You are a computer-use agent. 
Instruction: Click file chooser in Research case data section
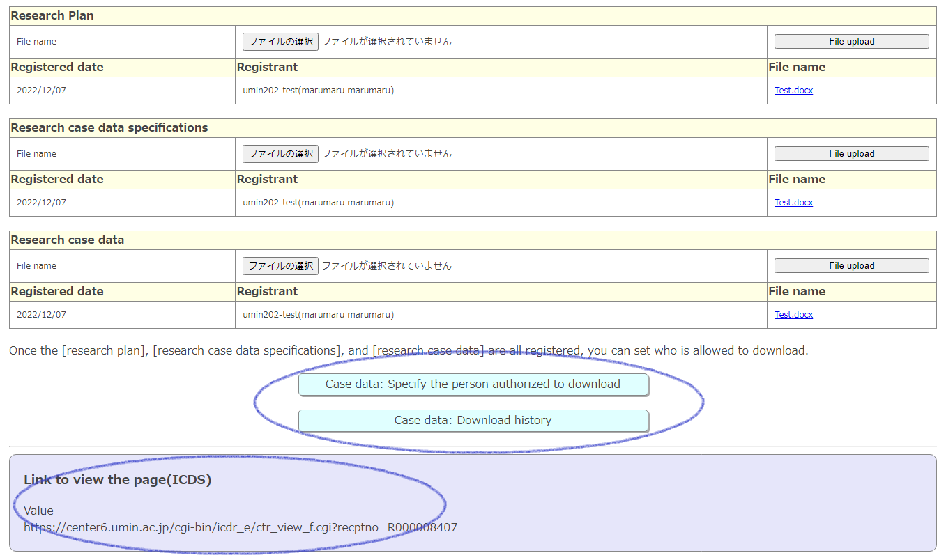[x=280, y=266]
